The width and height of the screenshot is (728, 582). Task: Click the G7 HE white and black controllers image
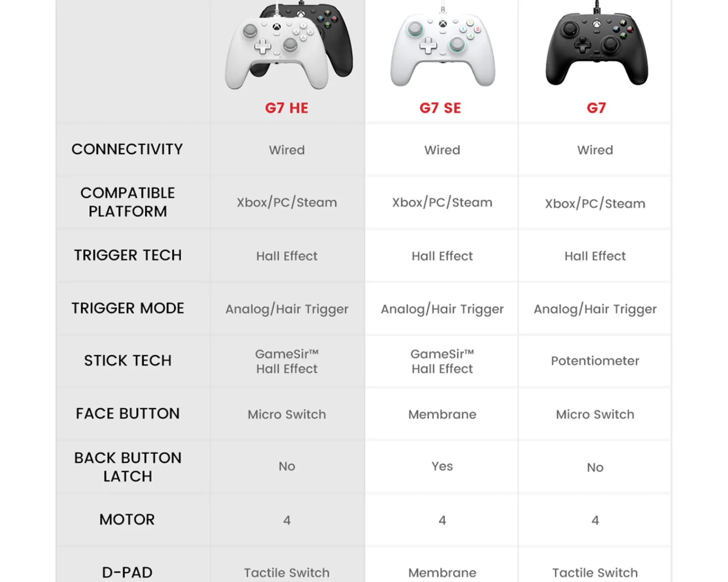[x=288, y=45]
